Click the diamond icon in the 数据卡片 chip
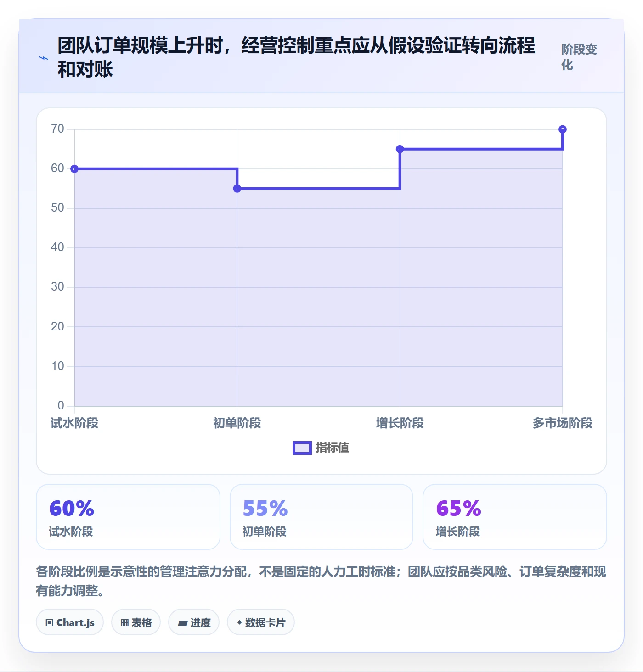This screenshot has height=672, width=643. (x=239, y=622)
